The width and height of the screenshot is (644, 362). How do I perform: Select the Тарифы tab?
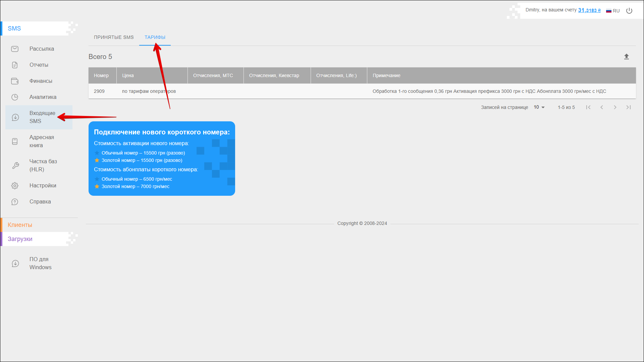[x=155, y=37]
